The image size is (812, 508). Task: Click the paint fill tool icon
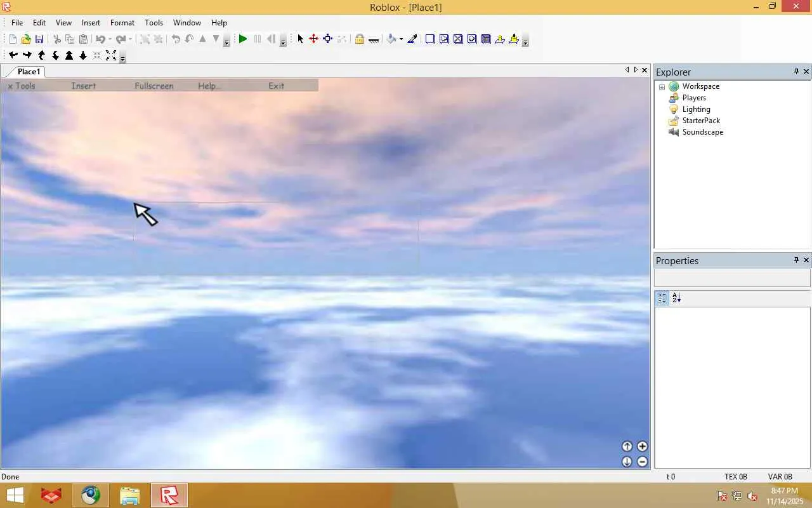point(391,39)
